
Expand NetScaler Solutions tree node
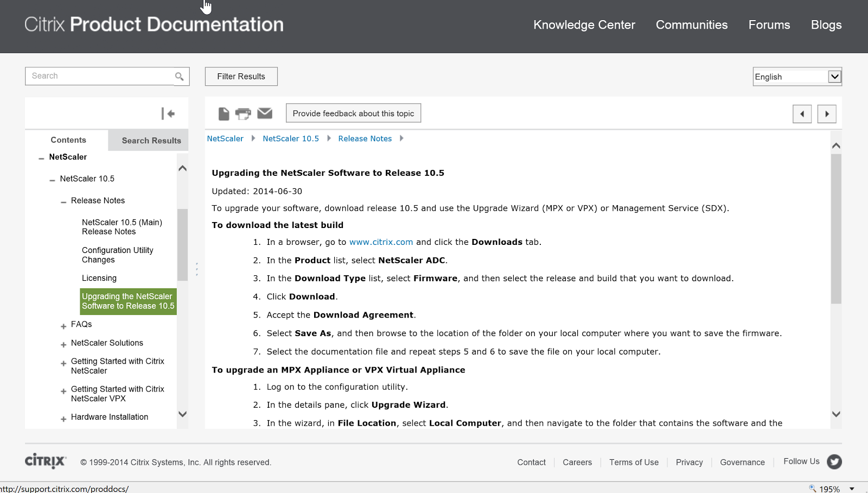tap(63, 344)
